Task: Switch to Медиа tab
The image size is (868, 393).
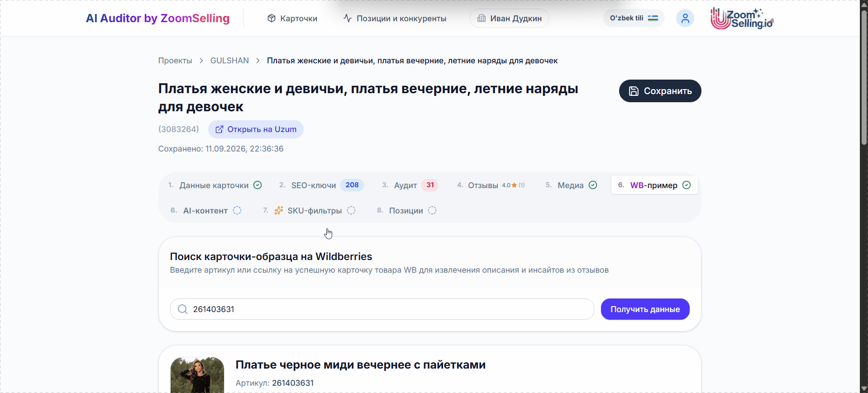Action: tap(572, 185)
